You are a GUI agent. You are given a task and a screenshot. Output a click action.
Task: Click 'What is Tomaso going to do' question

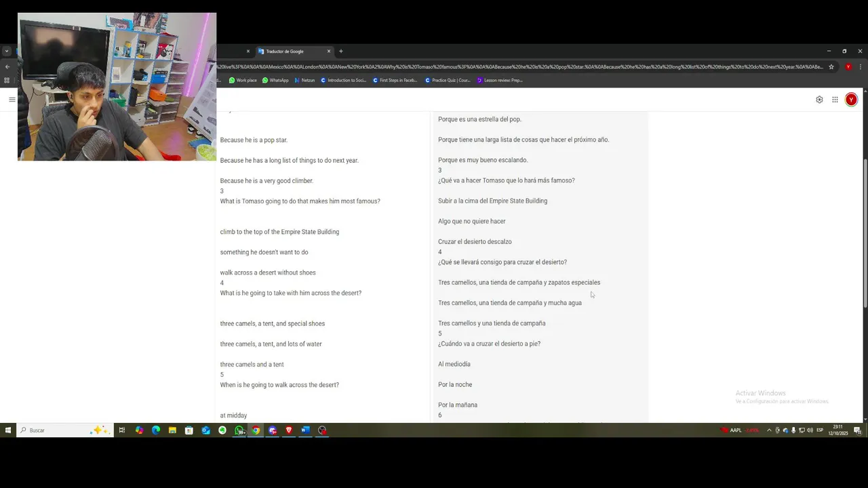tap(300, 201)
